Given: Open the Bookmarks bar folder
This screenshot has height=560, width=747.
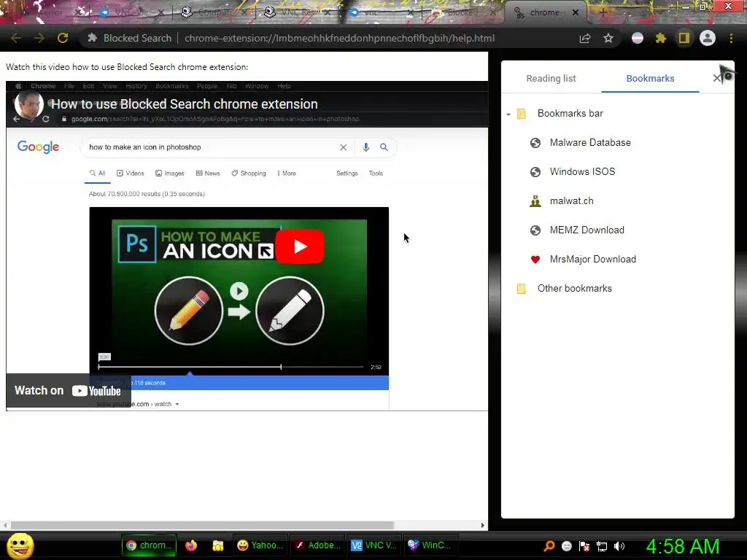Looking at the screenshot, I should 570,113.
